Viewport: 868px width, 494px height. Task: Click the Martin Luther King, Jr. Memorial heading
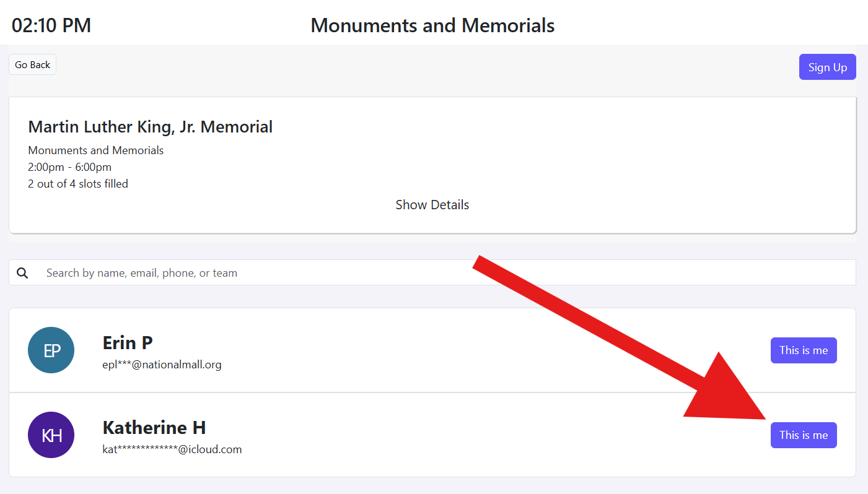[x=151, y=127]
